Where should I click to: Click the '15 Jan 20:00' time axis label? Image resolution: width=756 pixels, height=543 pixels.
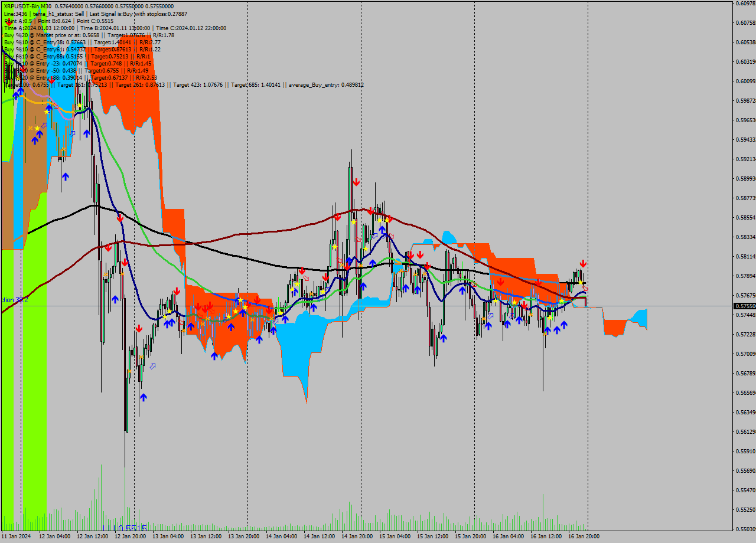(470, 536)
